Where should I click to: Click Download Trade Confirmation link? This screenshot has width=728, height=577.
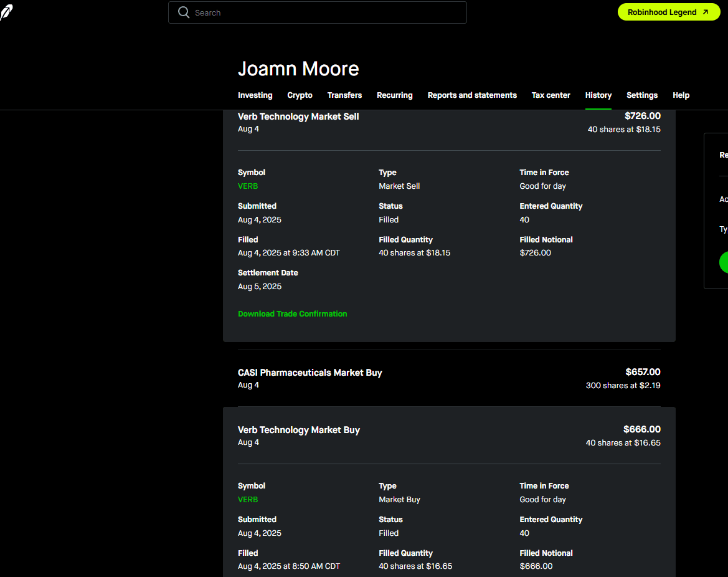click(x=292, y=314)
